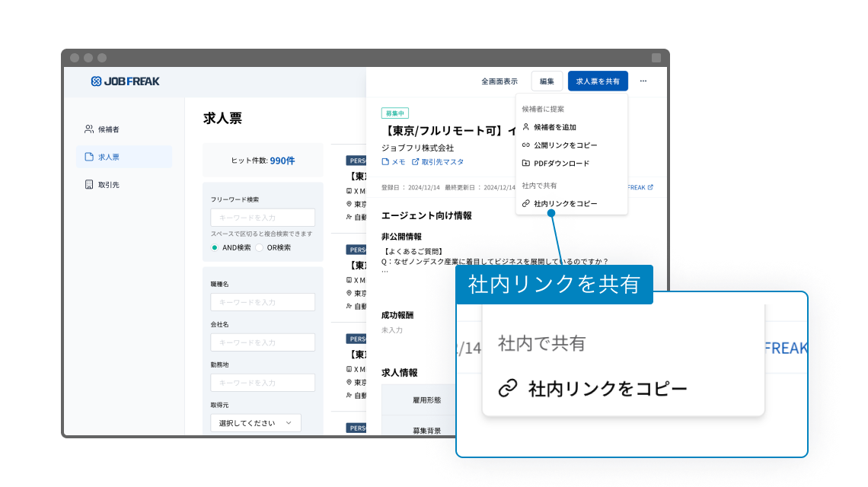This screenshot has height=487, width=868.
Task: Switch to OR検索 search mode
Action: coord(260,247)
